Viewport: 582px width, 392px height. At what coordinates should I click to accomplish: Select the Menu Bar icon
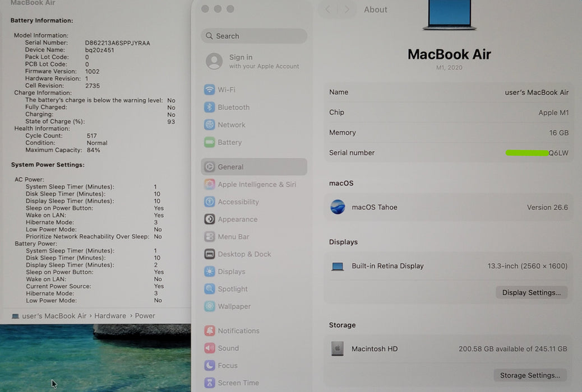coord(209,237)
